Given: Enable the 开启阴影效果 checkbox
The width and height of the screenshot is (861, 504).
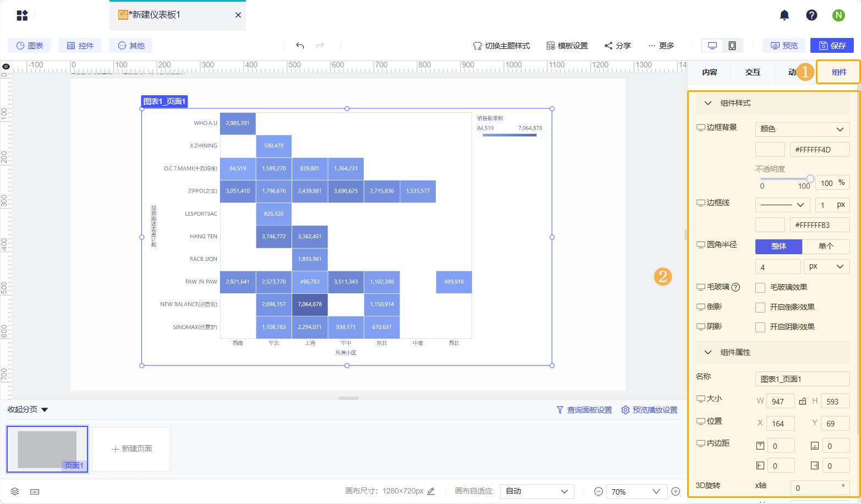Looking at the screenshot, I should click(760, 327).
